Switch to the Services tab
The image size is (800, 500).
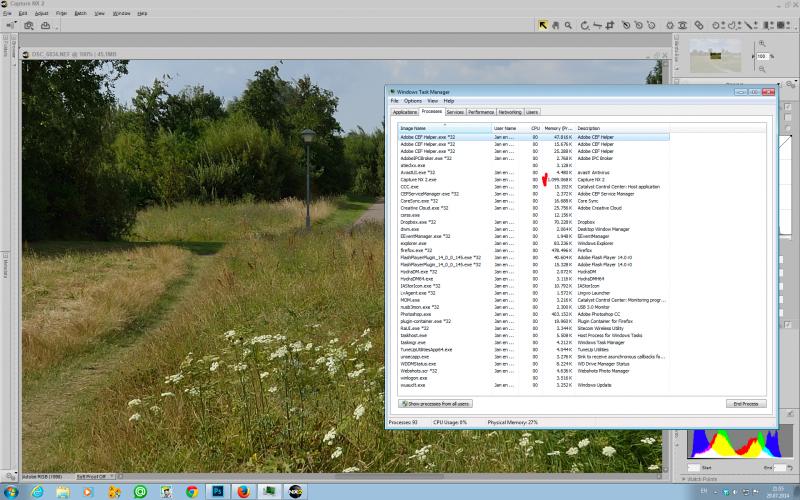(455, 112)
